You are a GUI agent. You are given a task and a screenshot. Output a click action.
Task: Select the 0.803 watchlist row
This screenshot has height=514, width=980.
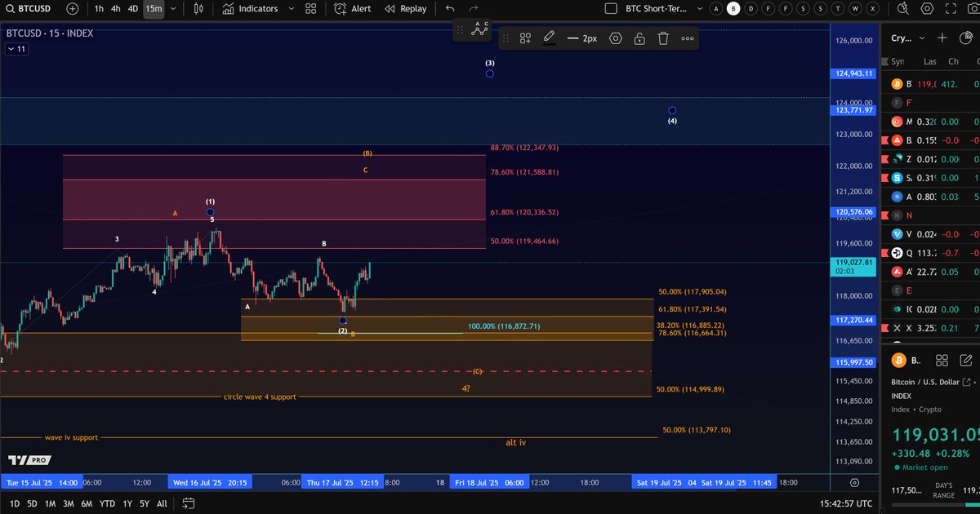click(x=931, y=197)
